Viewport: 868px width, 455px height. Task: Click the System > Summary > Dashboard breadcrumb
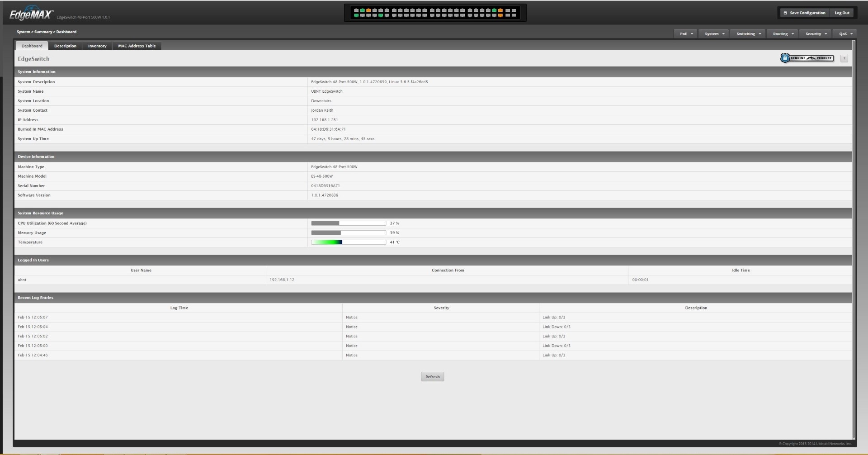point(47,32)
